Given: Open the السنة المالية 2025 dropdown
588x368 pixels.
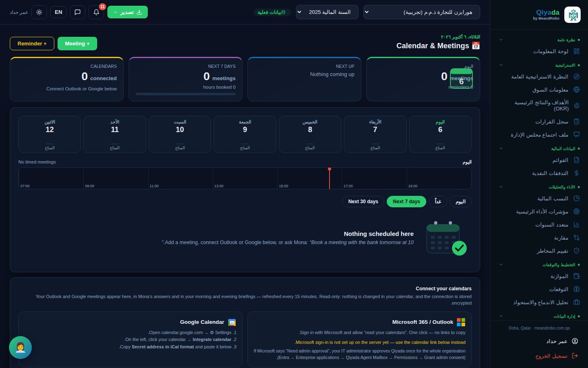Looking at the screenshot, I should click(x=327, y=12).
